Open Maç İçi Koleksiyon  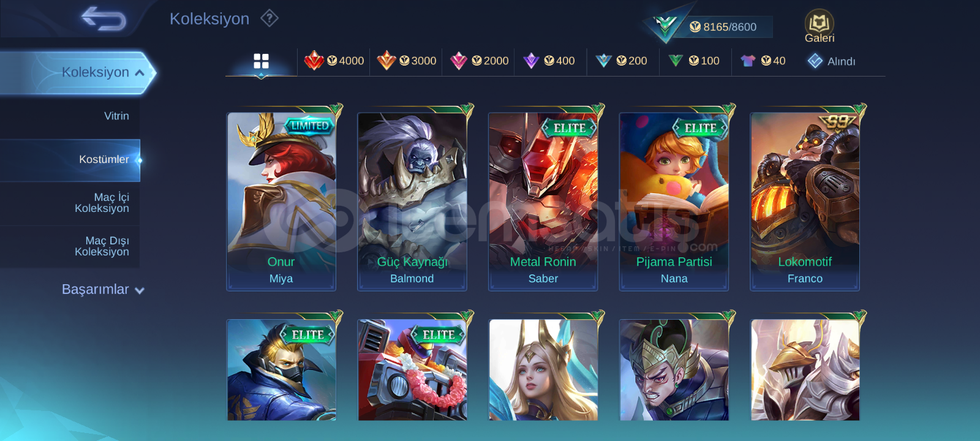[70, 203]
